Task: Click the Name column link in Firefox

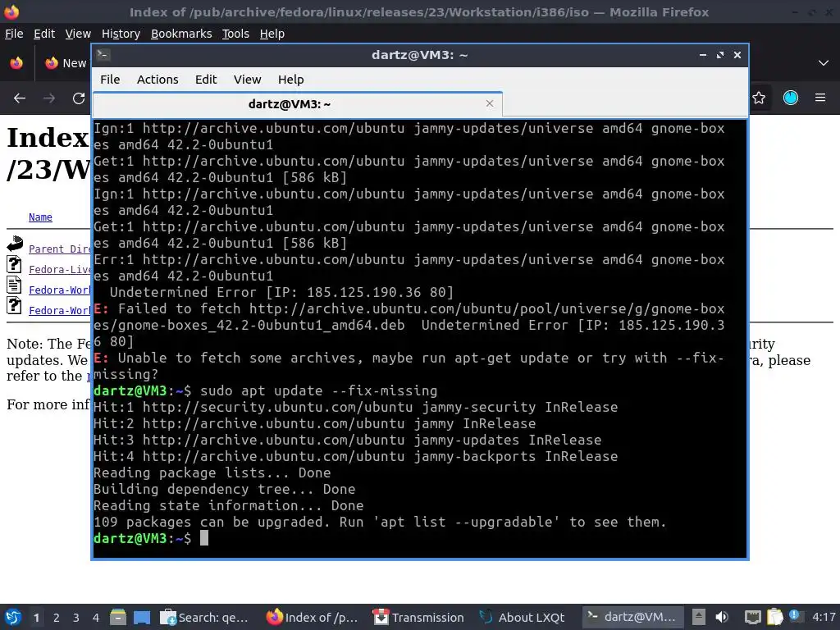Action: tap(40, 217)
